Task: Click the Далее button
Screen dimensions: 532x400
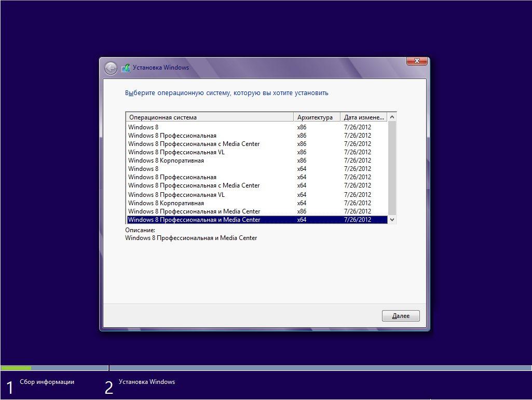Action: click(400, 315)
